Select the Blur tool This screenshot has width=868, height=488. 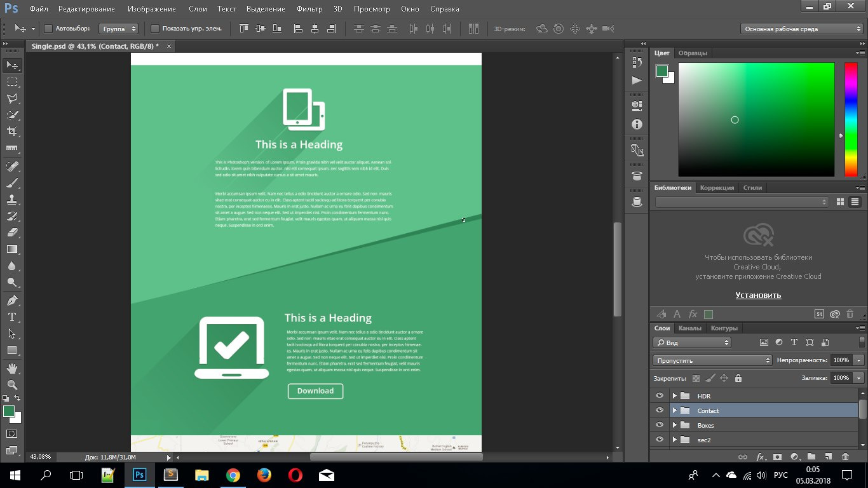(12, 266)
